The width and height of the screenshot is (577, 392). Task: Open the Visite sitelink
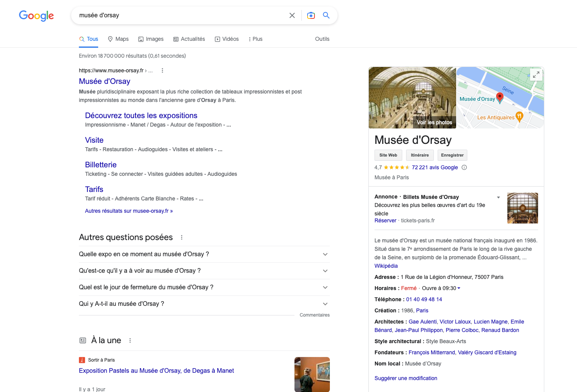click(94, 140)
